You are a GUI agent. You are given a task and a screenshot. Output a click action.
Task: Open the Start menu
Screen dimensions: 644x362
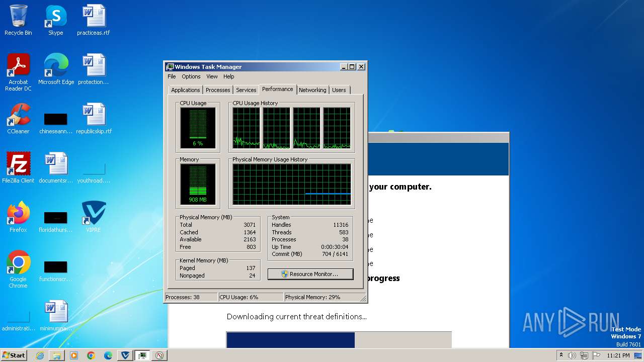pyautogui.click(x=14, y=355)
